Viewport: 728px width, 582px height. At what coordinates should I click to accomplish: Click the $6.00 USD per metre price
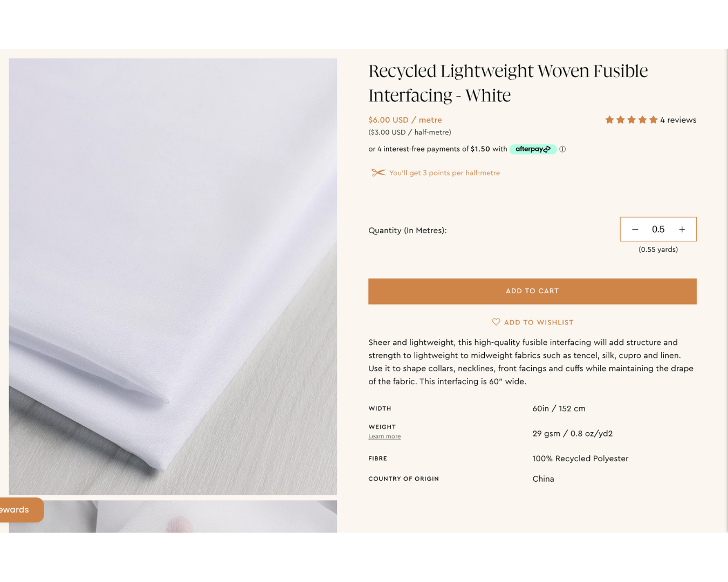coord(405,120)
